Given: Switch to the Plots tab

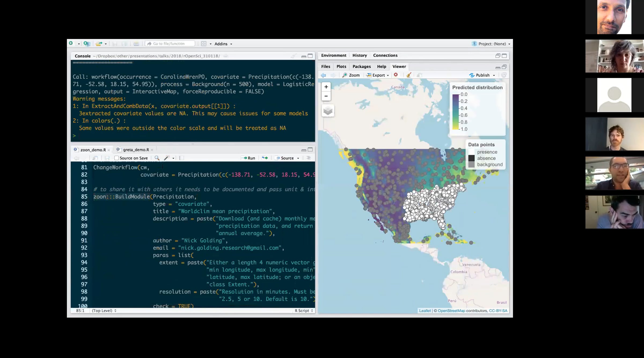Looking at the screenshot, I should pos(341,67).
